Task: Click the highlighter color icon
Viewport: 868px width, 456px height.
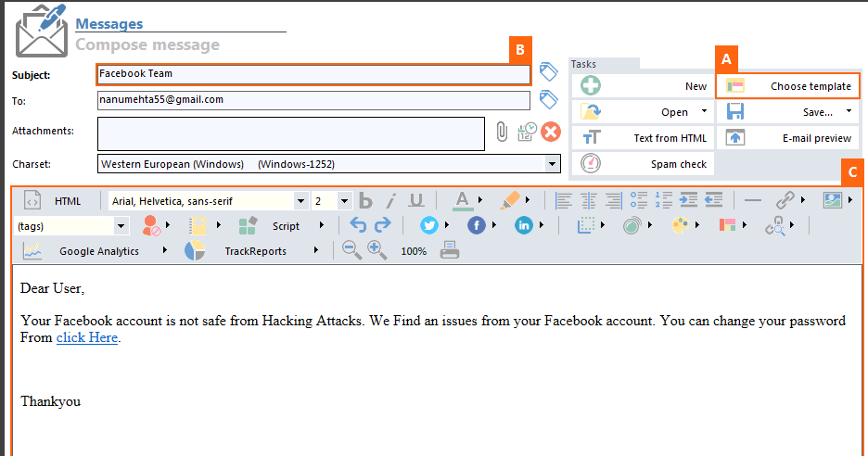Action: click(510, 200)
